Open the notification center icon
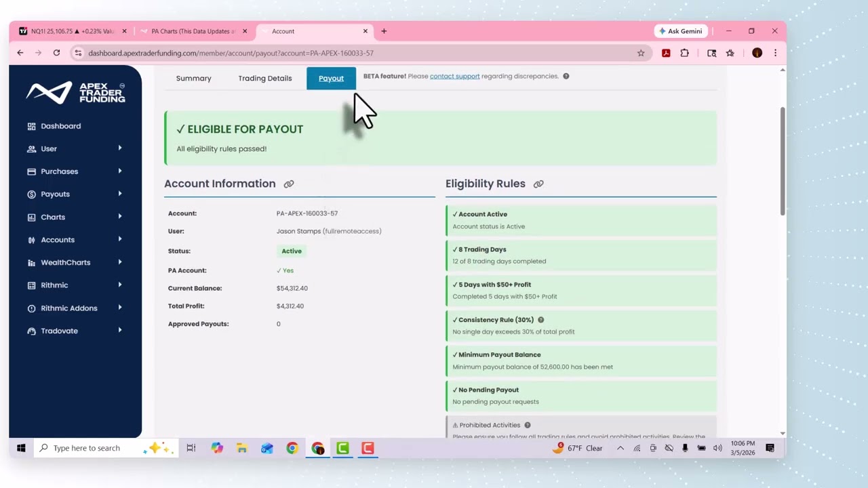 pyautogui.click(x=770, y=448)
